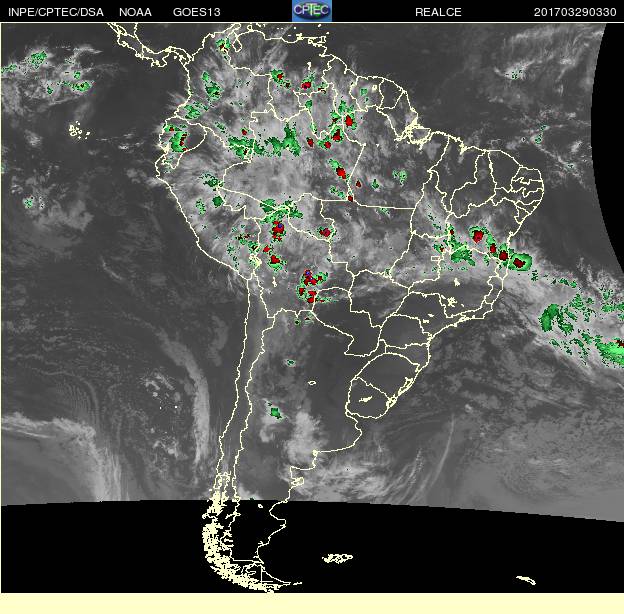The image size is (624, 614).
Task: Click the 201703290330 timestamp
Action: point(575,12)
